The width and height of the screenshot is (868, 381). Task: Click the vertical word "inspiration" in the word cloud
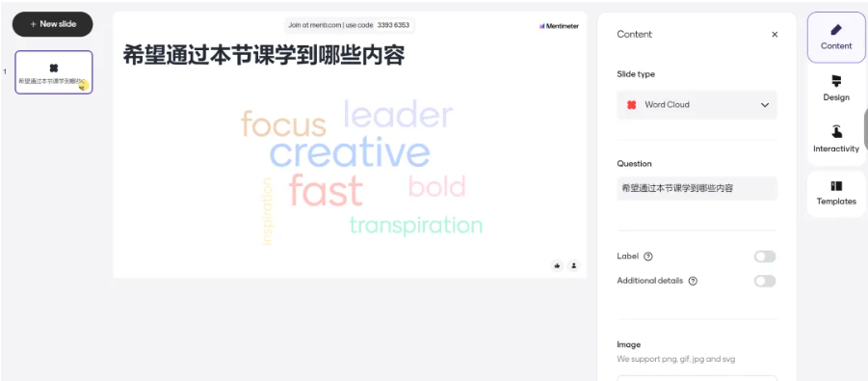pos(267,211)
